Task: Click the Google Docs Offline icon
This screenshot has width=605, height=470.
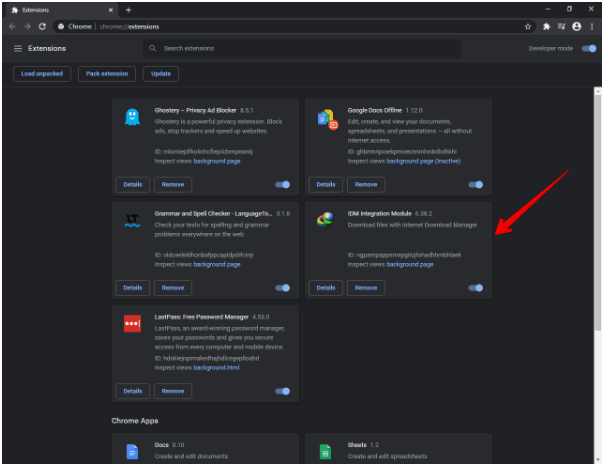Action: tap(327, 119)
